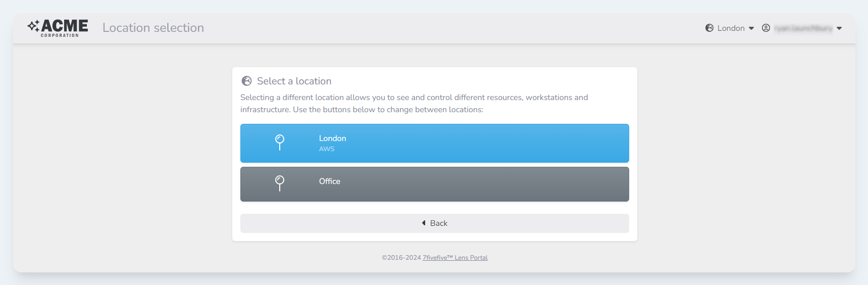Click the caret arrow beside header London
The width and height of the screenshot is (868, 285).
pyautogui.click(x=751, y=28)
